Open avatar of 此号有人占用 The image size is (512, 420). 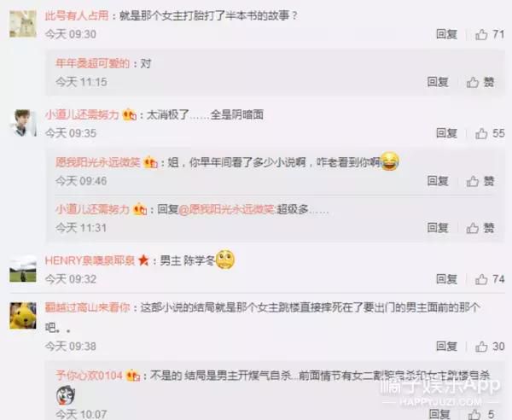tap(23, 24)
